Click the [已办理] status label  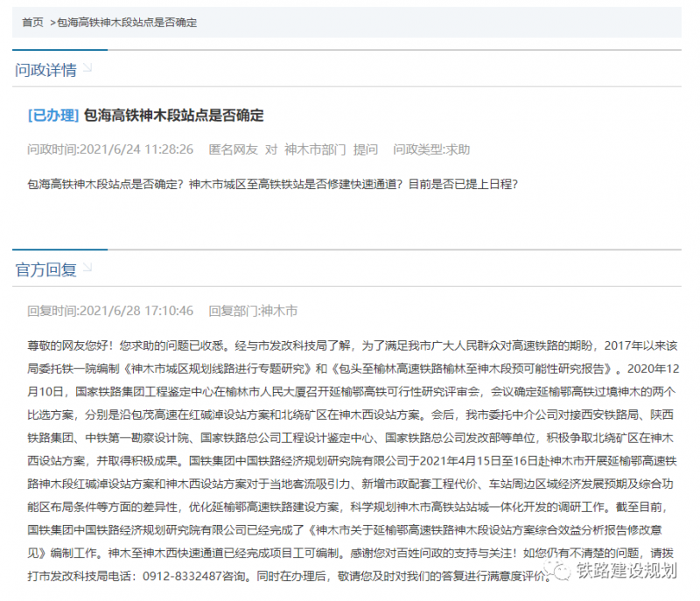click(53, 115)
